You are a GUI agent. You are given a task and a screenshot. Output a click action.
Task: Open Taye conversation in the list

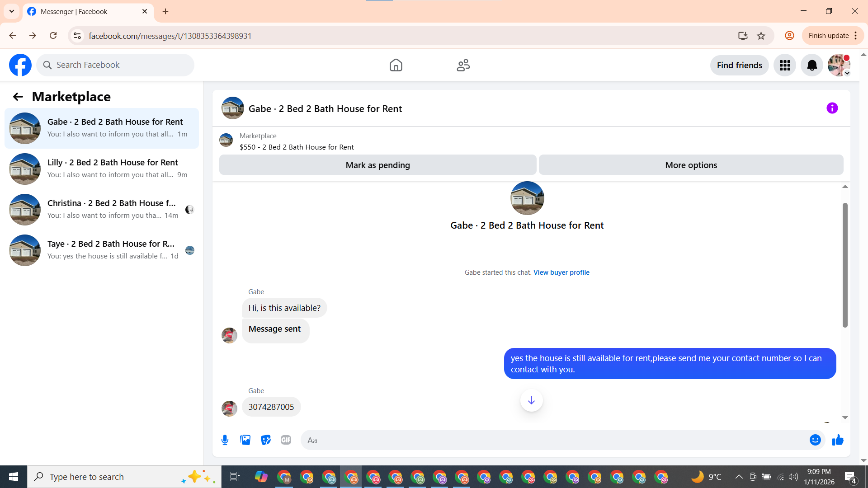[x=102, y=250]
